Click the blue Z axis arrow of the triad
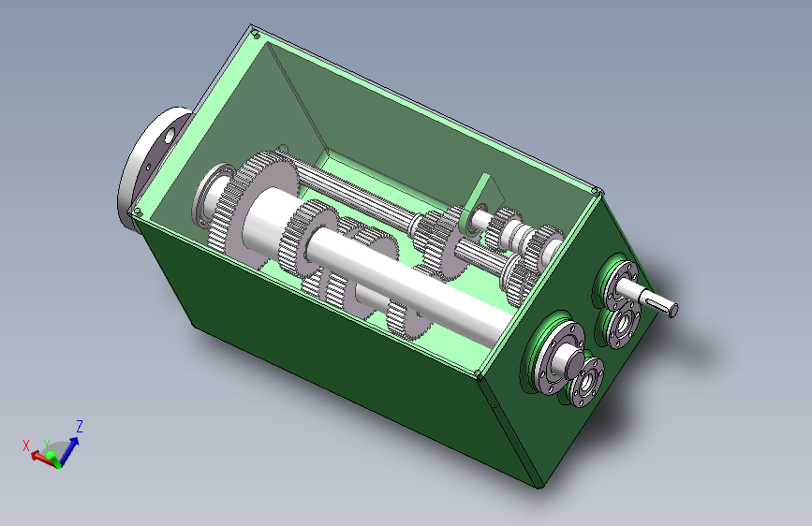 pyautogui.click(x=70, y=450)
